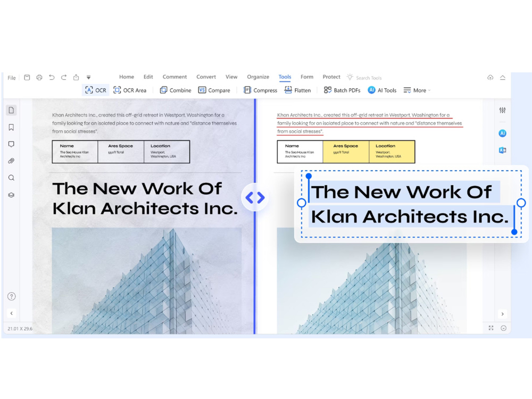Switch to the Home tab
This screenshot has height=399, width=532.
pos(127,77)
